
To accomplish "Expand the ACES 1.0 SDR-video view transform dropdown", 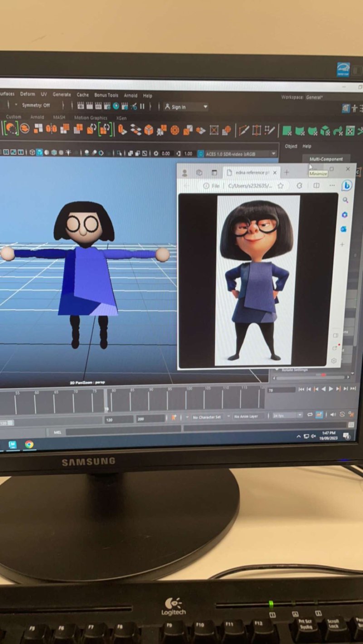I will click(274, 154).
